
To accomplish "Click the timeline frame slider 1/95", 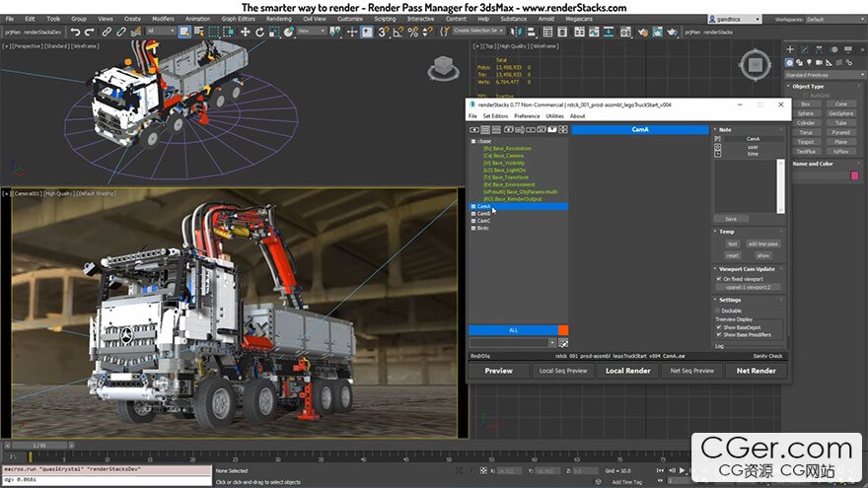I will click(39, 446).
